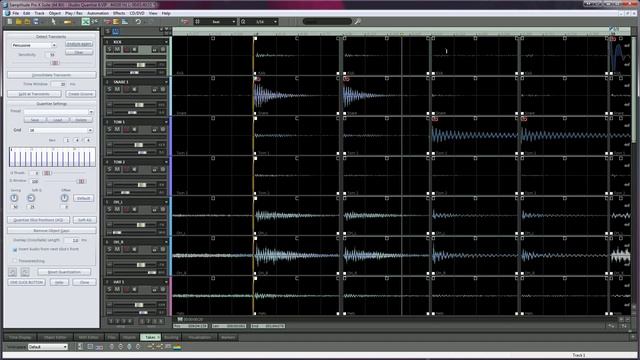The height and width of the screenshot is (360, 640).
Task: Click Split at Transients button
Action: (34, 94)
